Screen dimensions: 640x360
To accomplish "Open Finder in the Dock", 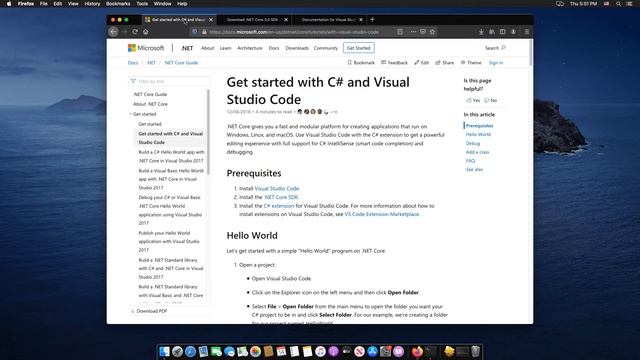I will [x=164, y=351].
